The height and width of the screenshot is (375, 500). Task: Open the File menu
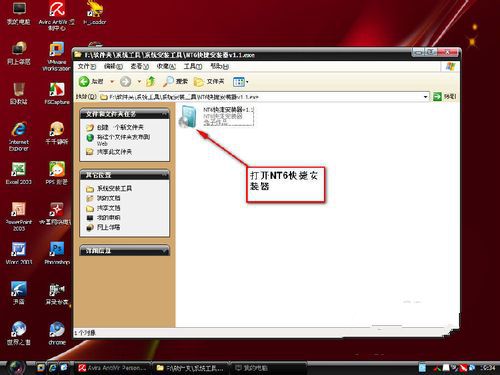[x=87, y=66]
